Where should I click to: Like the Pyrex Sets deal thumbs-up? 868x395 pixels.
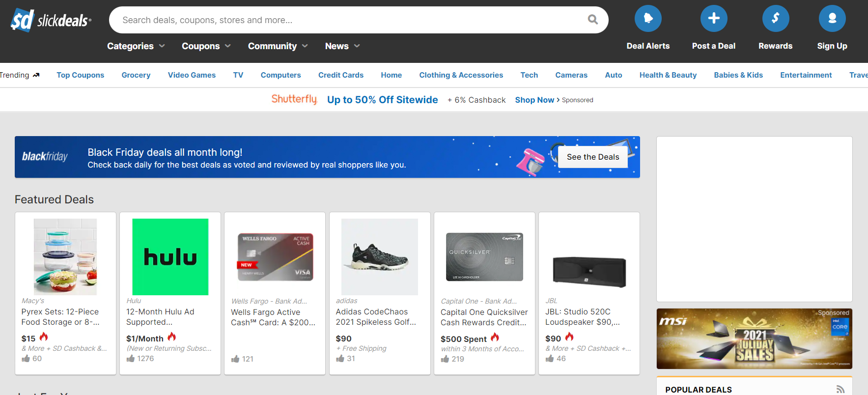click(26, 359)
